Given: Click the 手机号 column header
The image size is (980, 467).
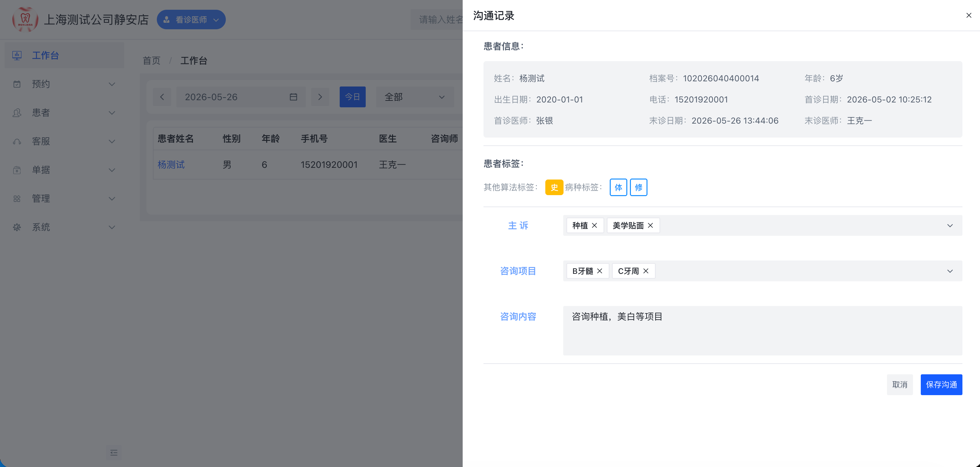Looking at the screenshot, I should [314, 139].
